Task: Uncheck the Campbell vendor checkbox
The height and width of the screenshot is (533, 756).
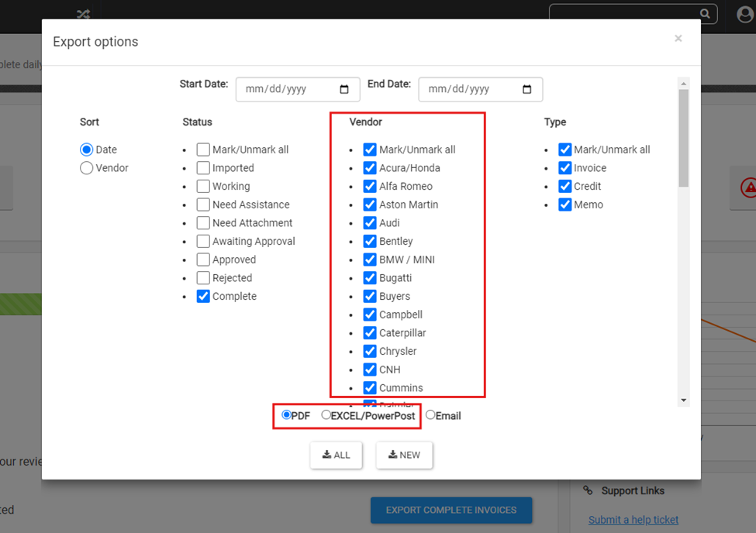Action: 370,315
